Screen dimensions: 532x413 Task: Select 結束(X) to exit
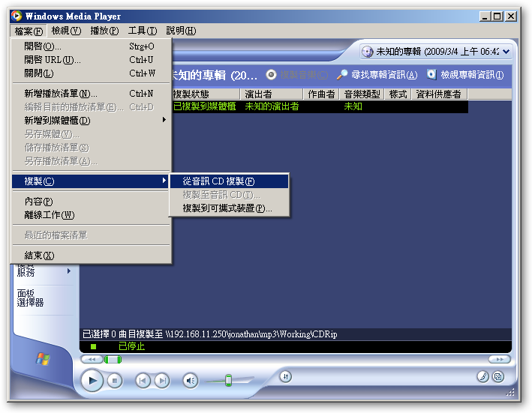[x=91, y=256]
